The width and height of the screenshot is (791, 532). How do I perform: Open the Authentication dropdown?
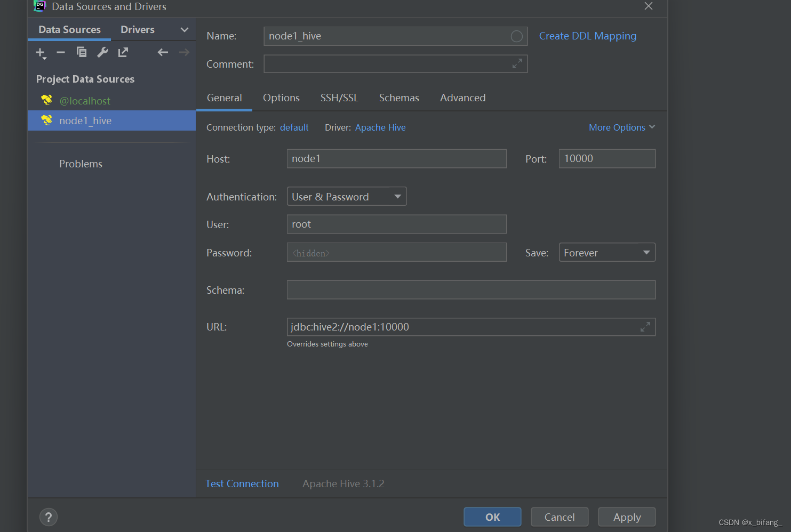[x=347, y=196]
